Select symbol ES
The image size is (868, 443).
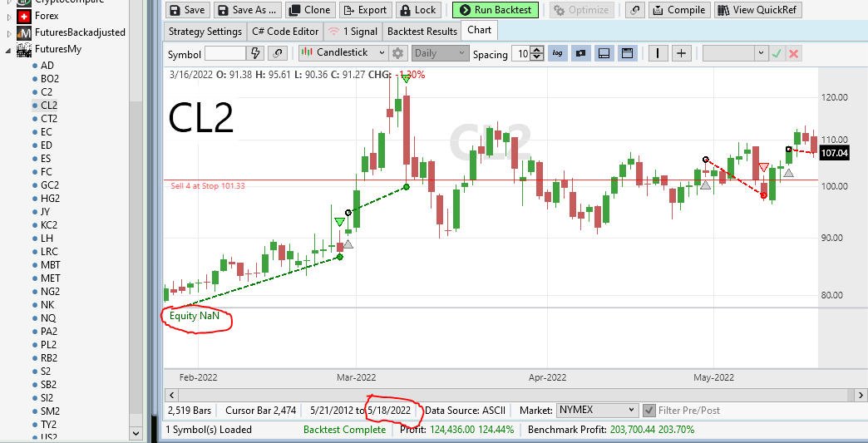click(46, 158)
